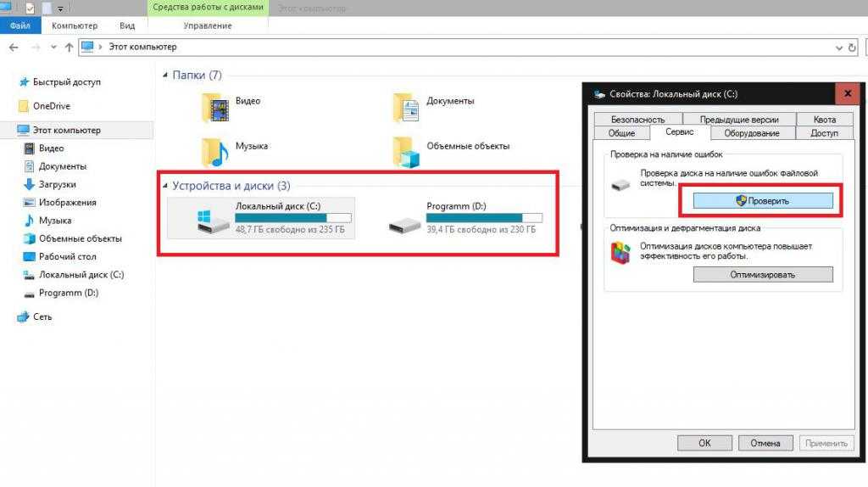Switch to the Квота tab

[824, 119]
